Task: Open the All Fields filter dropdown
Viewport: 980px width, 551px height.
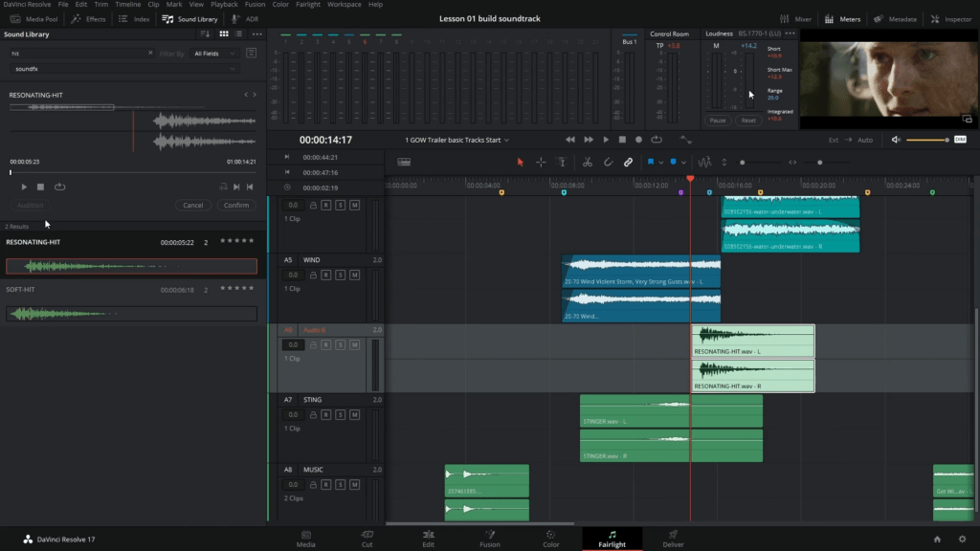Action: 213,54
